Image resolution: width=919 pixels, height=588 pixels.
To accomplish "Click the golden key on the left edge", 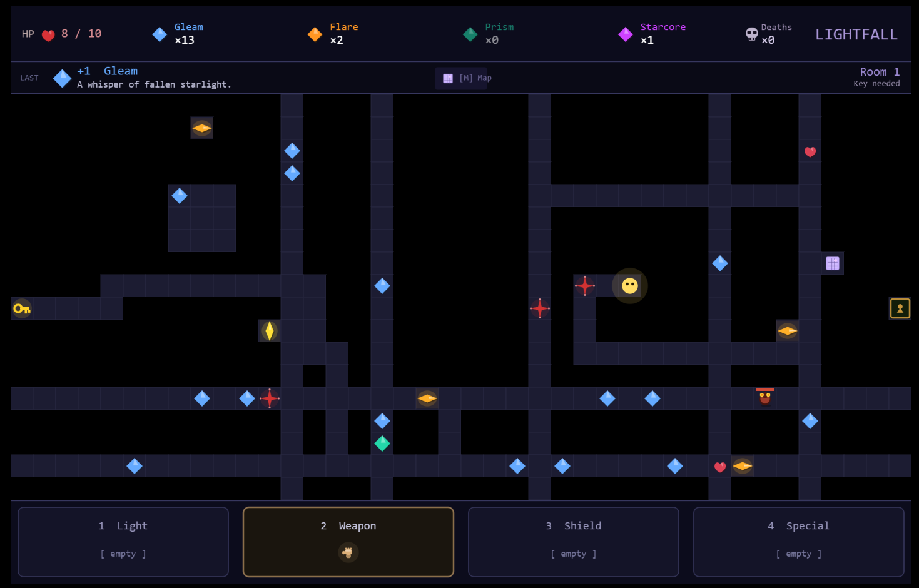I will point(22,308).
